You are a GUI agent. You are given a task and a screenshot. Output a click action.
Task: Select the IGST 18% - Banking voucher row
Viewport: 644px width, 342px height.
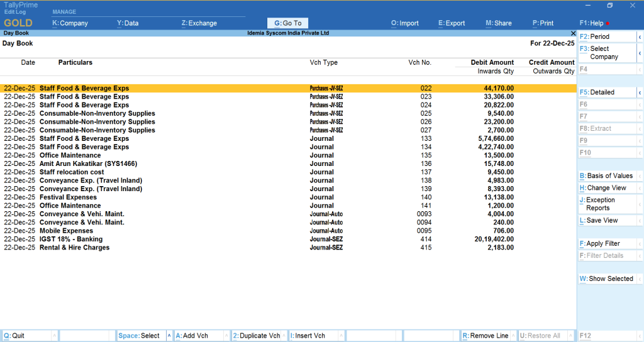coord(70,239)
